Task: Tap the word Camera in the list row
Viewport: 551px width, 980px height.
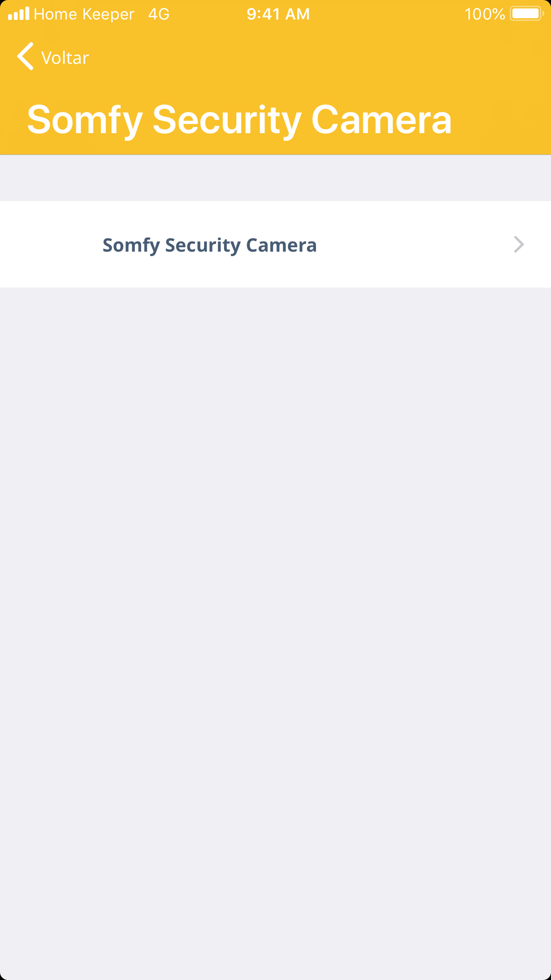Action: (281, 245)
